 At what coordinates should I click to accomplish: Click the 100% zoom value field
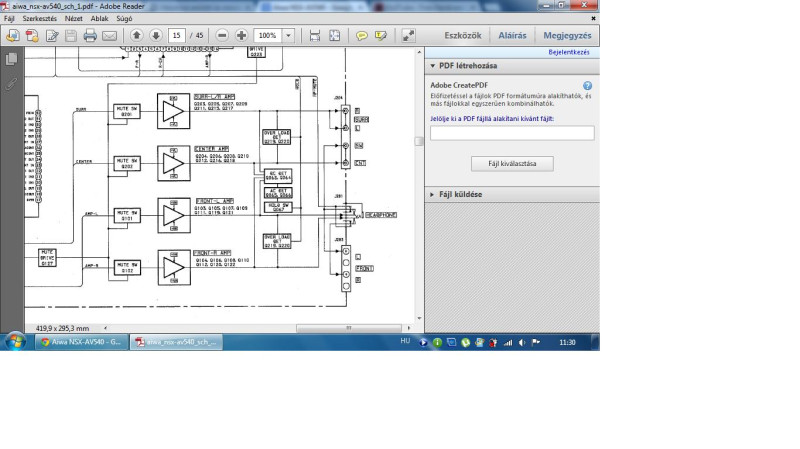click(268, 35)
